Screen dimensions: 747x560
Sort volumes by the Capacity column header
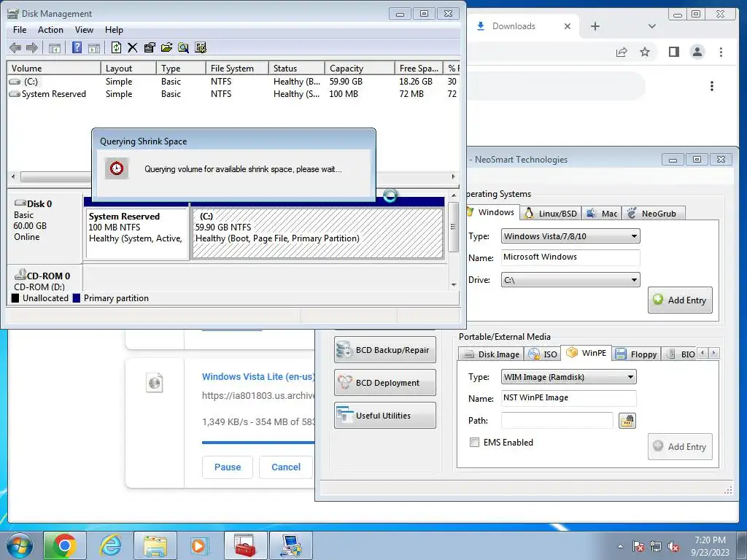[x=360, y=68]
